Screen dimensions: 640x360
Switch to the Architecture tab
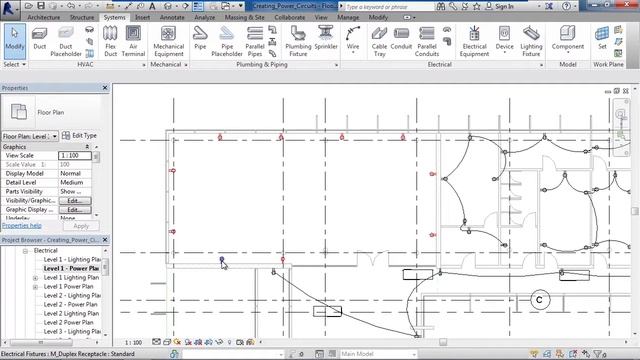(43, 18)
